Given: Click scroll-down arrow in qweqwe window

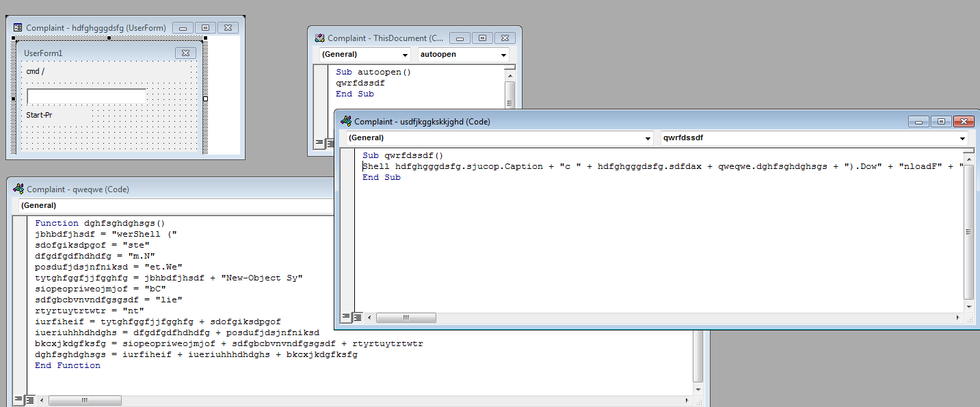Looking at the screenshot, I should (x=698, y=389).
